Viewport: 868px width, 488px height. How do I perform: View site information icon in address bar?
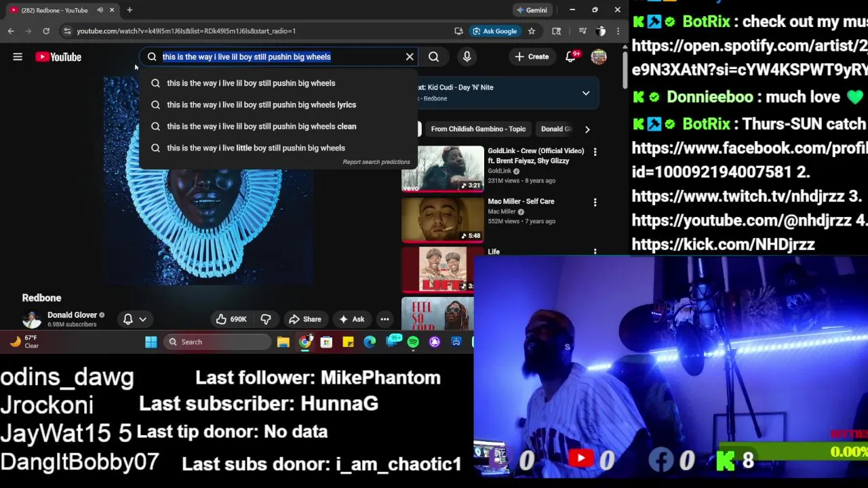point(66,31)
